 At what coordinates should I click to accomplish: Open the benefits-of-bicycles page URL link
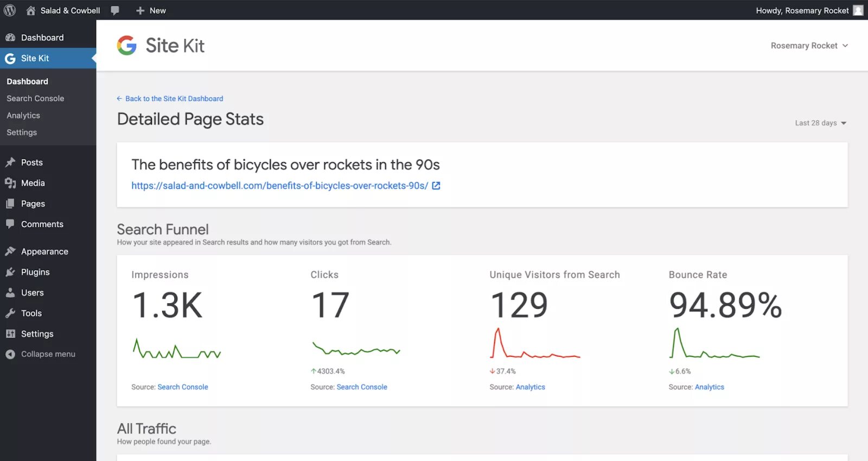[x=279, y=185]
